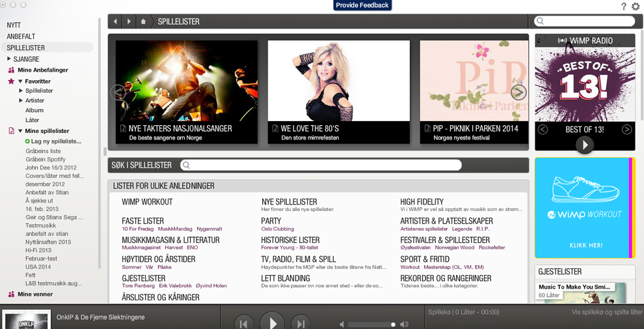Select ANBEFALT in the sidebar

pos(21,36)
